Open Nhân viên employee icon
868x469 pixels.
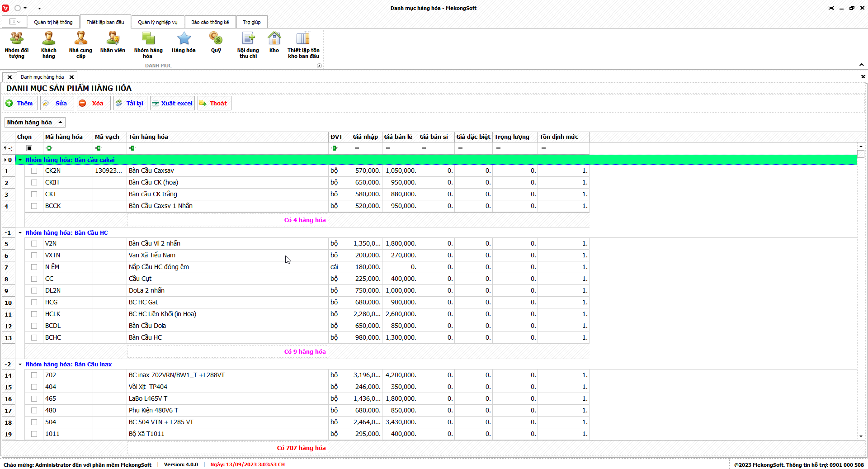click(113, 43)
